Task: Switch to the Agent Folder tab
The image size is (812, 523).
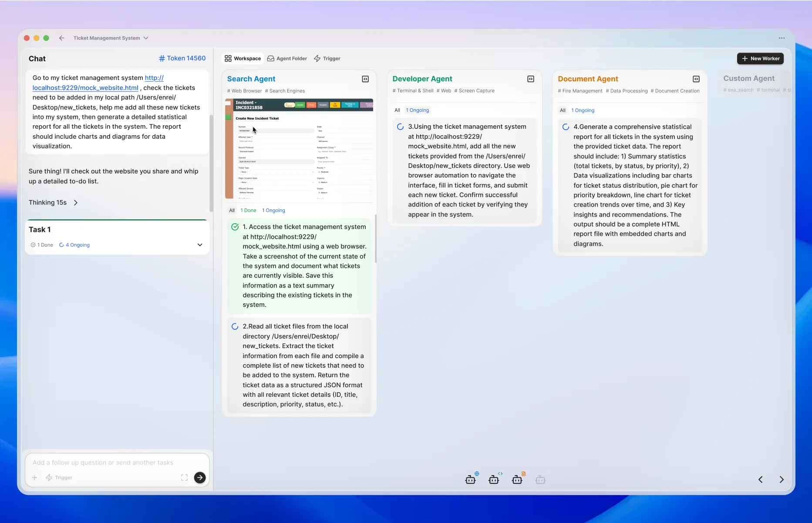Action: point(287,58)
